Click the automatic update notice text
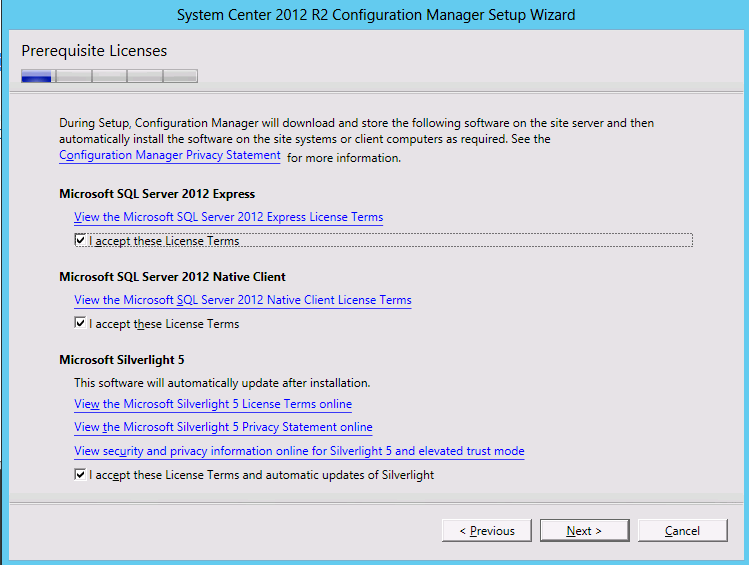The height and width of the screenshot is (565, 749). pyautogui.click(x=222, y=383)
